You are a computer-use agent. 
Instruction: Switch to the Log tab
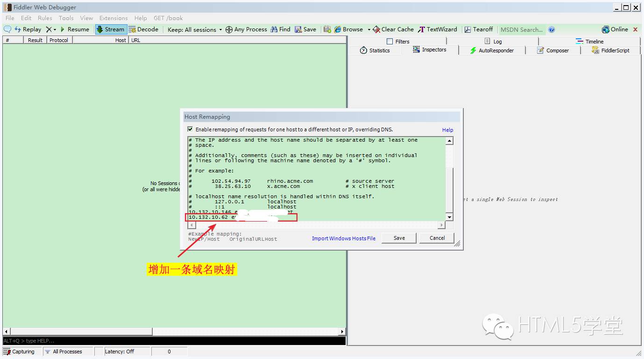point(493,41)
